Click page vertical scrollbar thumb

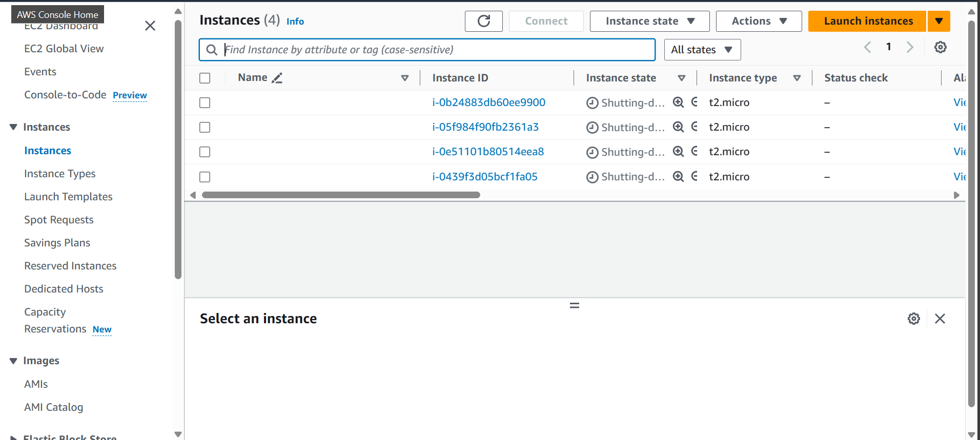(971, 214)
